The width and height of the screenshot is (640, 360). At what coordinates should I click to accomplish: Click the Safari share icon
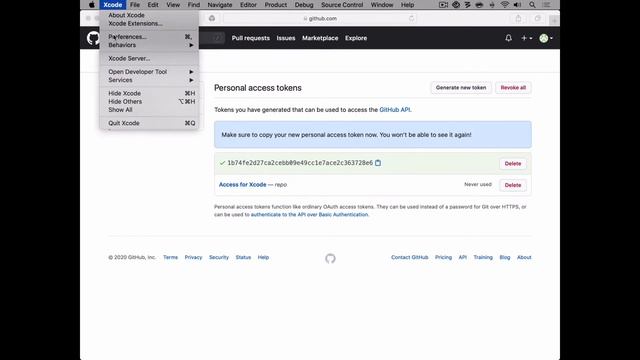(518, 18)
